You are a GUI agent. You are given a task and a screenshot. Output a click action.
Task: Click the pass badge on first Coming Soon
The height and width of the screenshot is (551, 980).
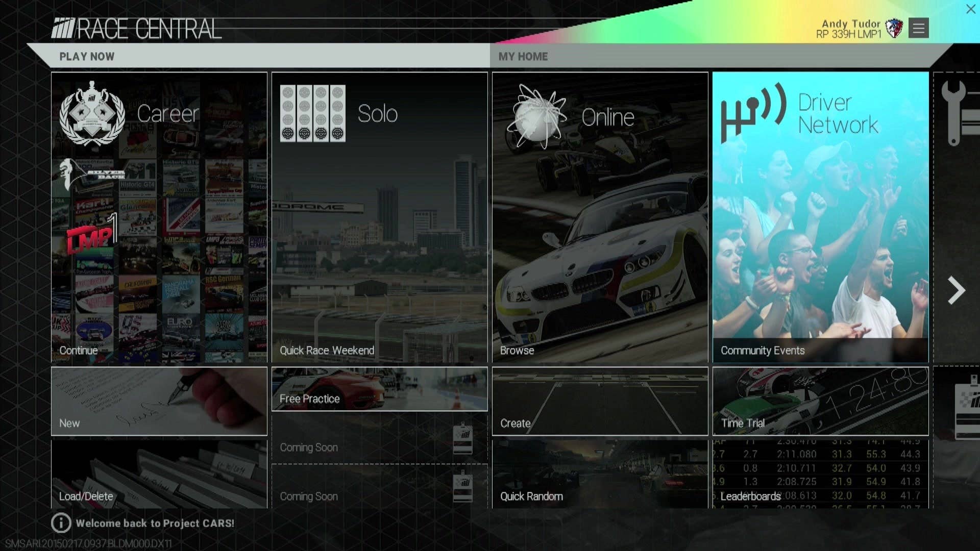[463, 439]
